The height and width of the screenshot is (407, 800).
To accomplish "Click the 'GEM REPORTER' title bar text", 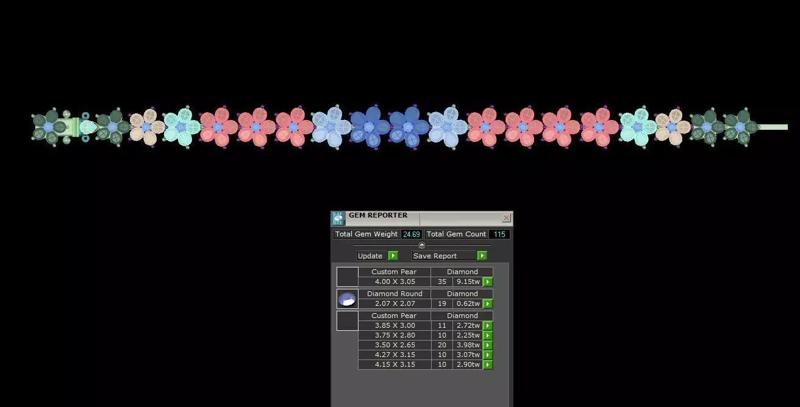I will point(378,215).
